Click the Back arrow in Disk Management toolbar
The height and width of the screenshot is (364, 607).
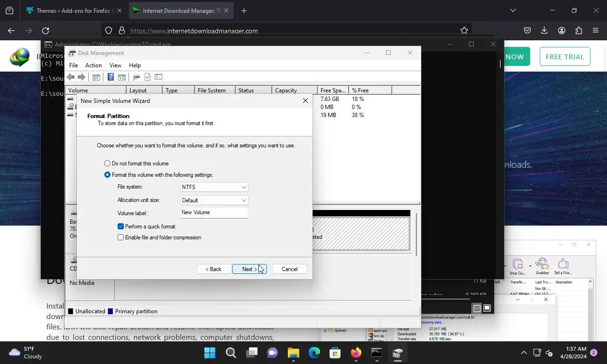[x=71, y=77]
